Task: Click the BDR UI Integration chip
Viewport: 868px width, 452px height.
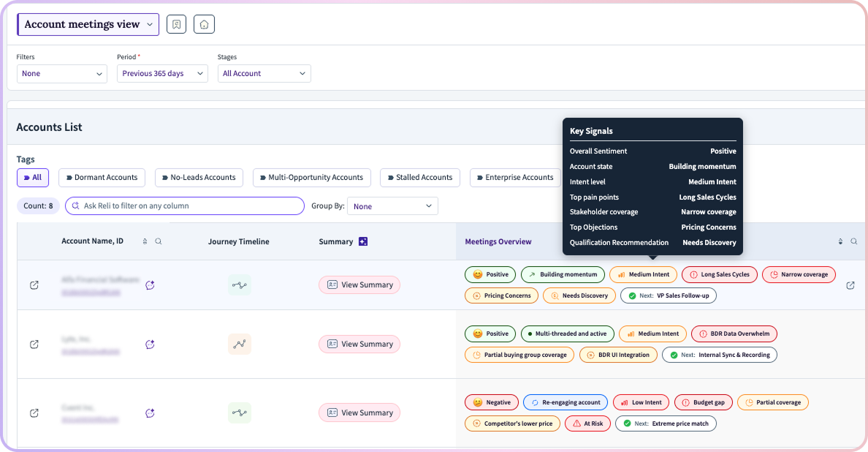Action: point(618,355)
